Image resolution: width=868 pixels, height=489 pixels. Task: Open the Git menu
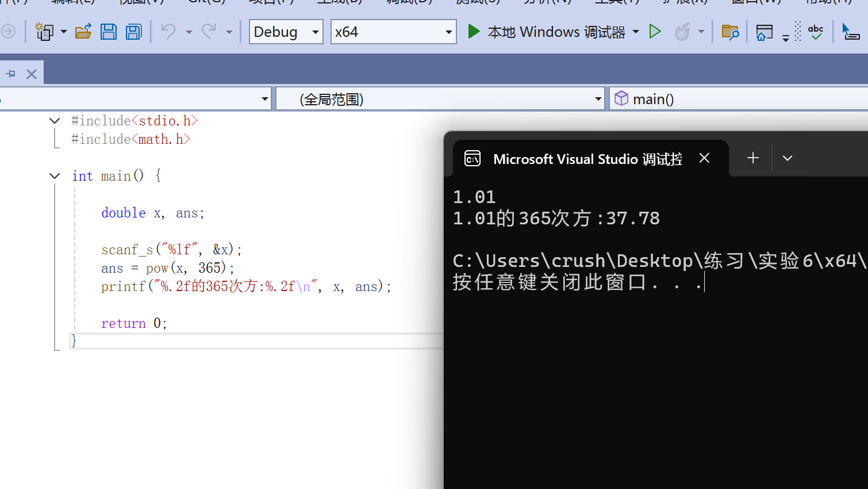(x=206, y=3)
